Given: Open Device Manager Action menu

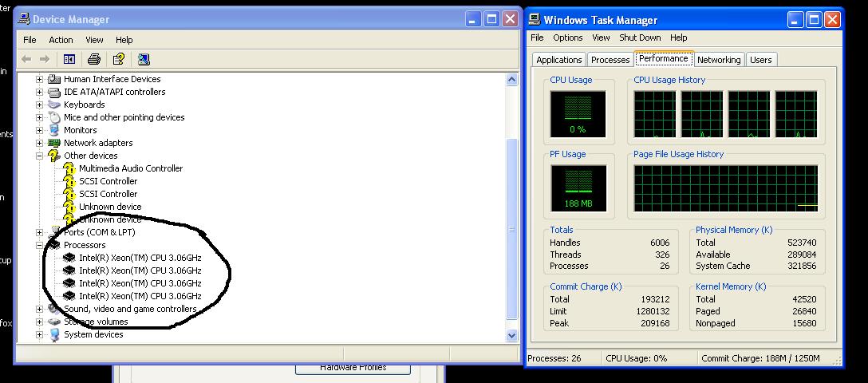Looking at the screenshot, I should (61, 40).
